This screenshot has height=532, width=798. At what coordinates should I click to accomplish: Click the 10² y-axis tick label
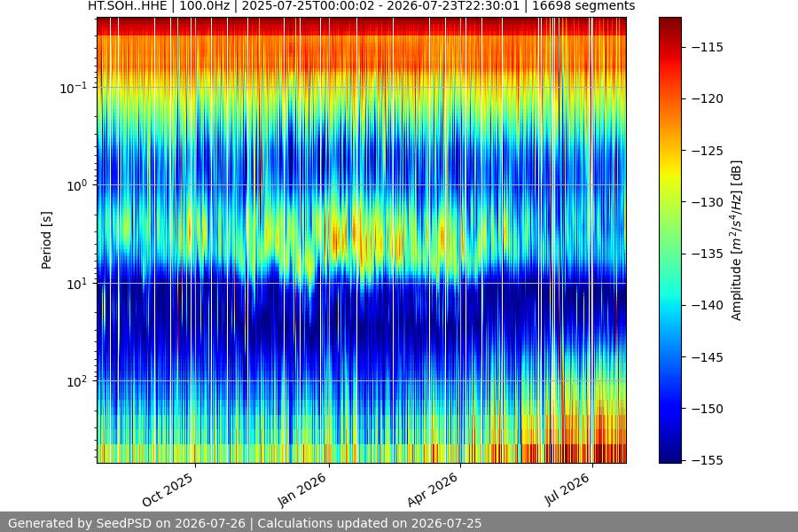tap(77, 381)
